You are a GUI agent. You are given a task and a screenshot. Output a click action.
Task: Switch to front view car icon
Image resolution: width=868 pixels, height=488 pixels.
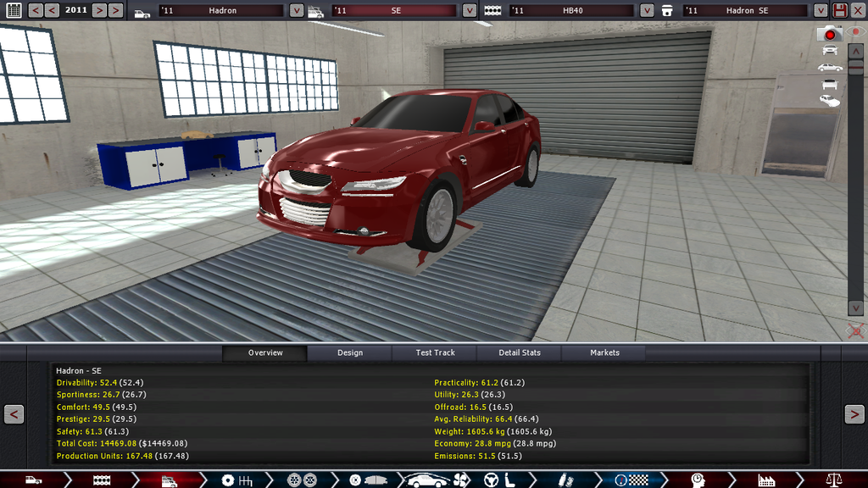pos(830,51)
